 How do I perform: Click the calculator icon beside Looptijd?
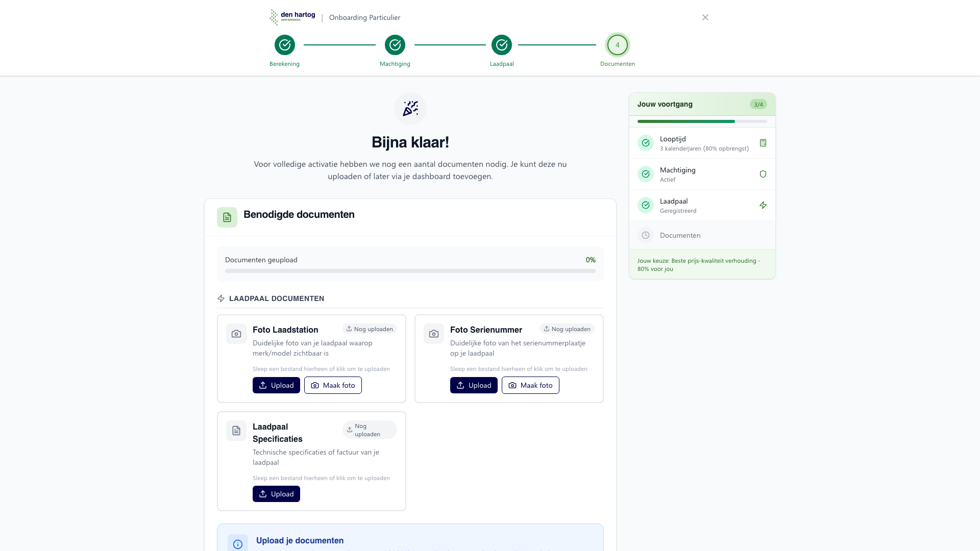[763, 143]
